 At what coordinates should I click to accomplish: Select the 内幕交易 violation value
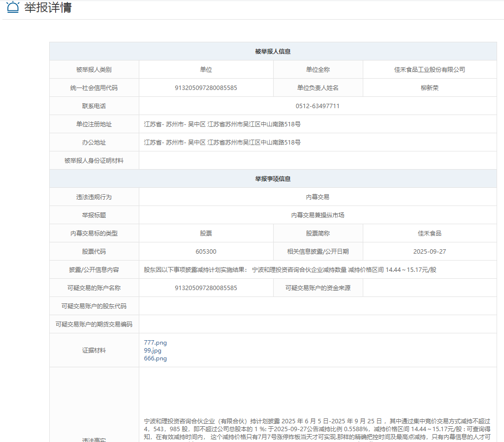317,197
